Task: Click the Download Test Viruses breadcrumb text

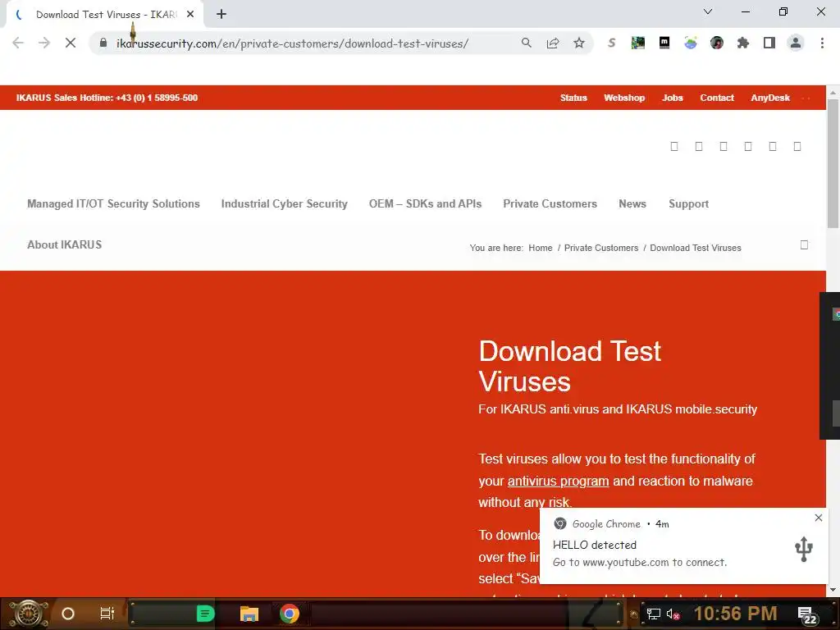Action: point(696,248)
